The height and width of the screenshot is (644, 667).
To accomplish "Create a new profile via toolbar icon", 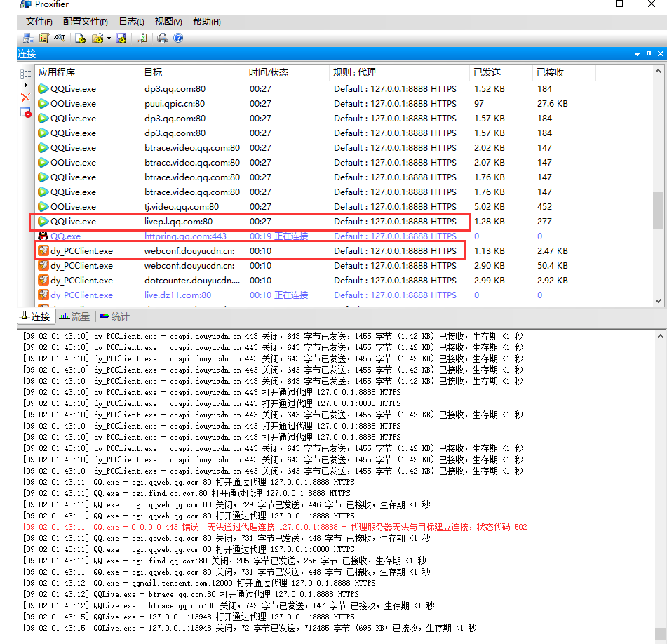I will click(x=80, y=39).
